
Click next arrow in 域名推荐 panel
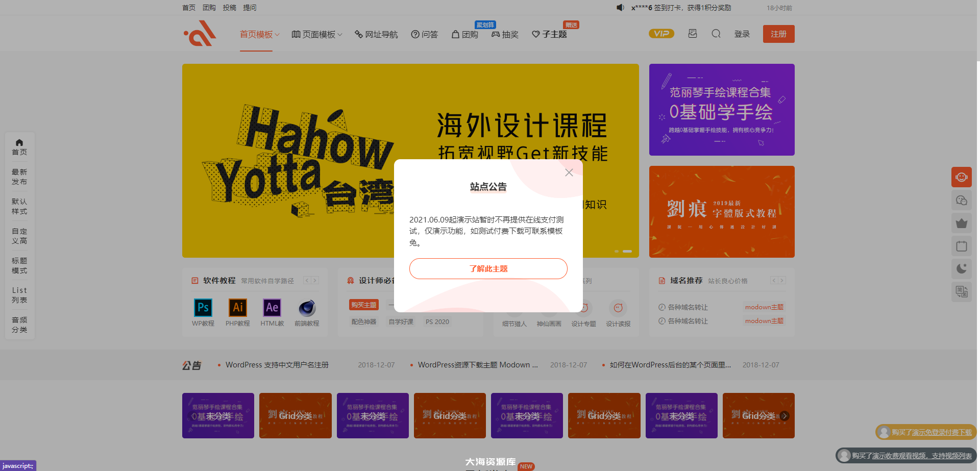pos(782,281)
